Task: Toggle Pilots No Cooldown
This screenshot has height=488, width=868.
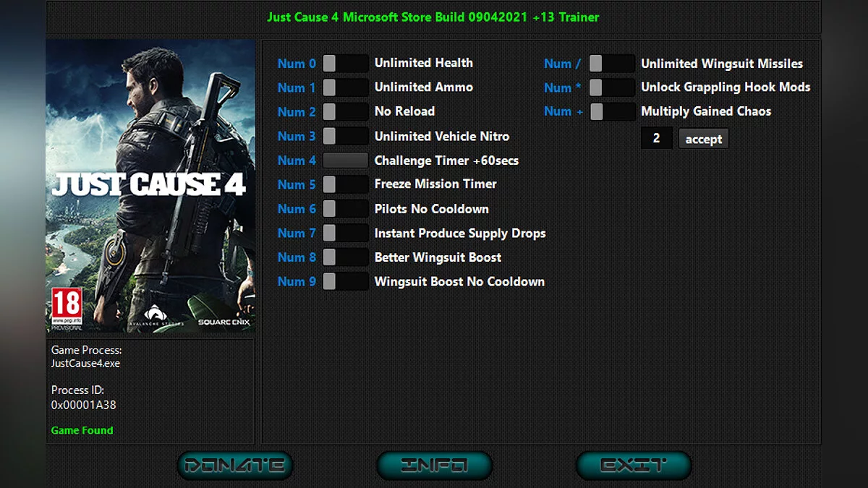Action: coord(345,208)
